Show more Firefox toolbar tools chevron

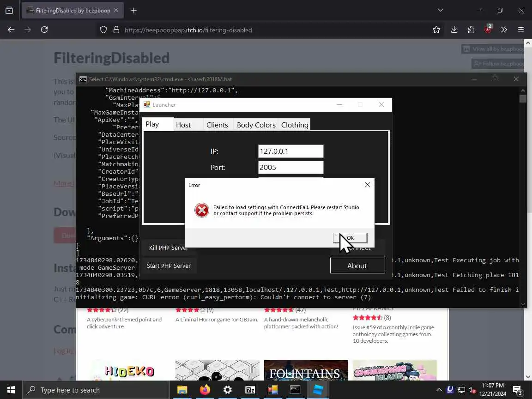[x=504, y=30]
